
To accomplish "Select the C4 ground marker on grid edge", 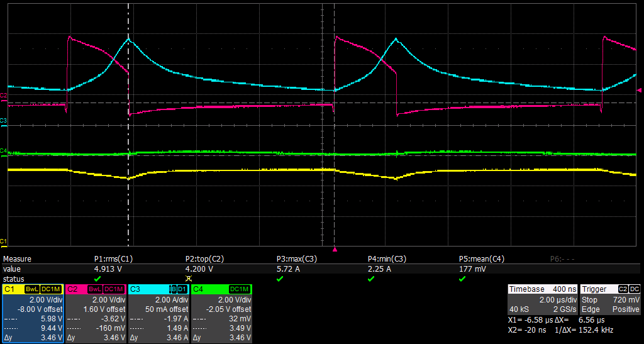I will point(3,152).
